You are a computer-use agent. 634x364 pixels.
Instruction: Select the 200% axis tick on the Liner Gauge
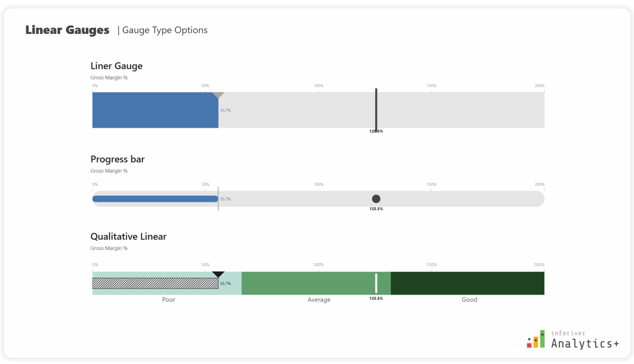(x=539, y=85)
